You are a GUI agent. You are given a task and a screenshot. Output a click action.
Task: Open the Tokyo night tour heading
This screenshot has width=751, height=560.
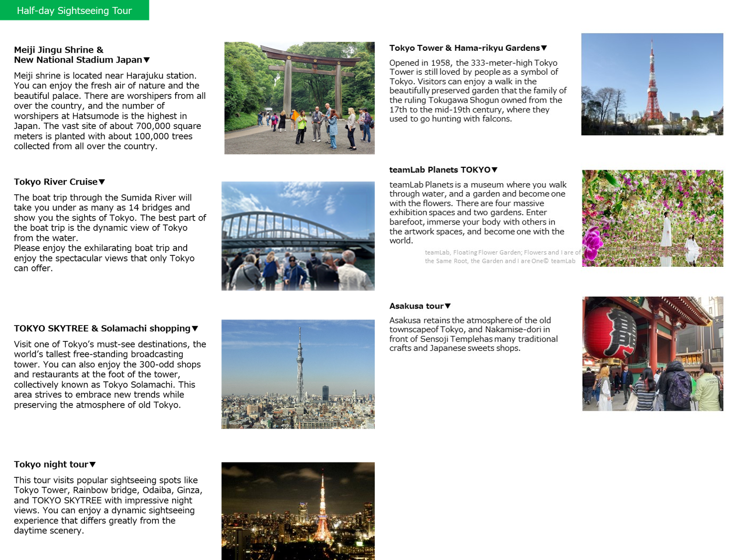51,464
